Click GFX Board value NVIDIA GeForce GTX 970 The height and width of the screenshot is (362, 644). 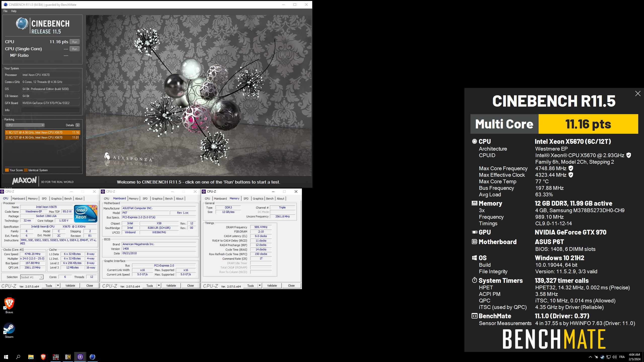[50, 103]
